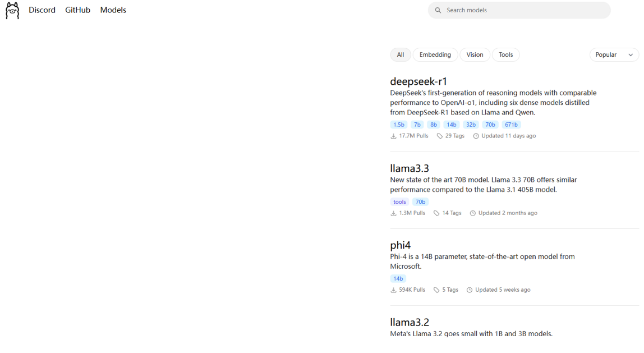
Task: Click 'Updated 5 weeks ago' text
Action: [503, 290]
